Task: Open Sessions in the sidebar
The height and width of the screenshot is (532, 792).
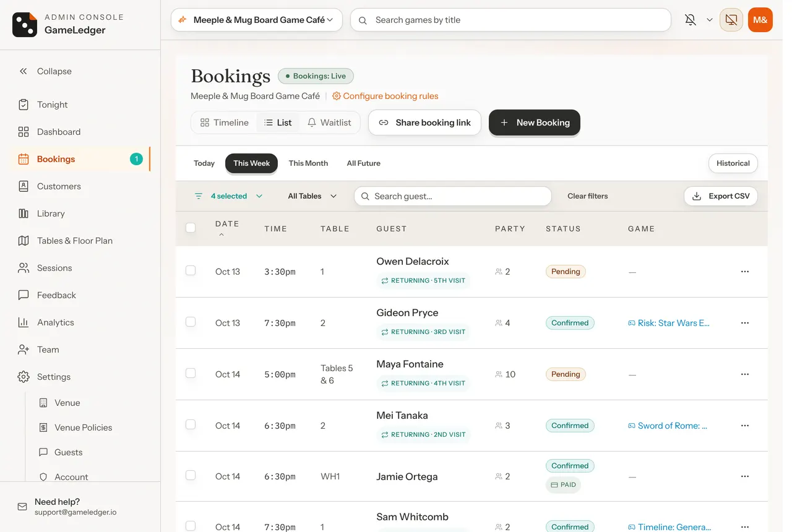Action: [80, 268]
